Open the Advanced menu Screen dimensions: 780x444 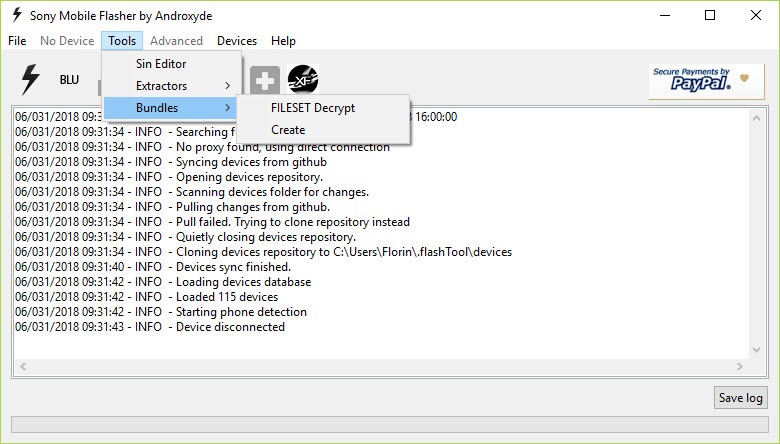(x=177, y=41)
